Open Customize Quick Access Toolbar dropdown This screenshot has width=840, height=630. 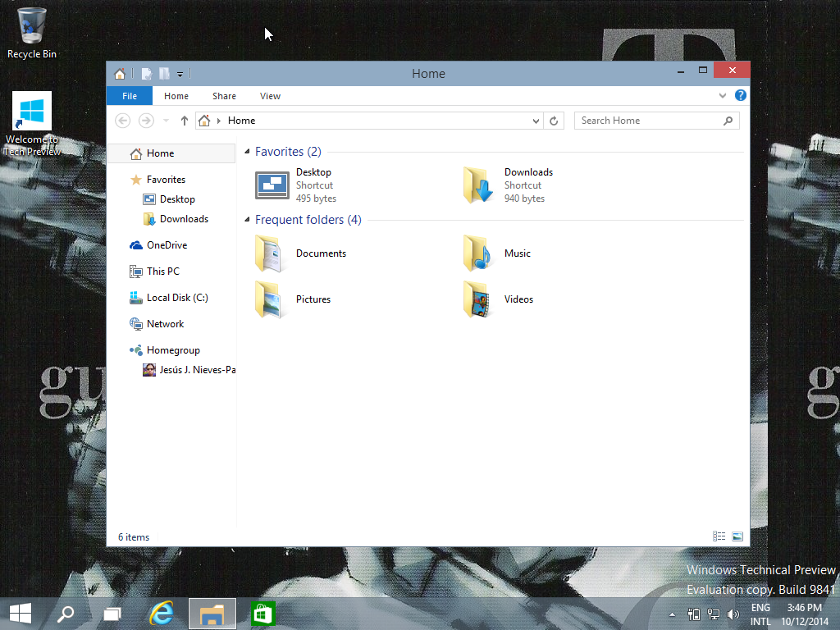point(180,75)
